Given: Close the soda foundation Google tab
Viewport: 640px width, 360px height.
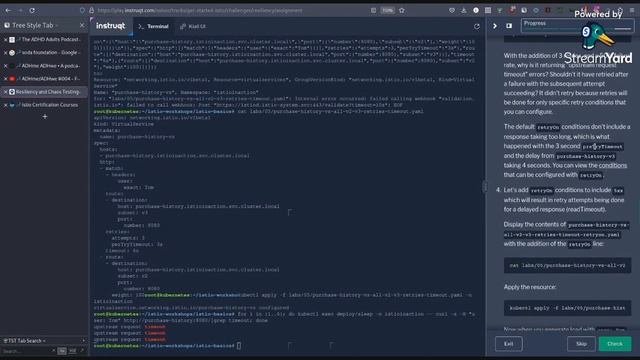Looking at the screenshot, I should [x=5, y=53].
